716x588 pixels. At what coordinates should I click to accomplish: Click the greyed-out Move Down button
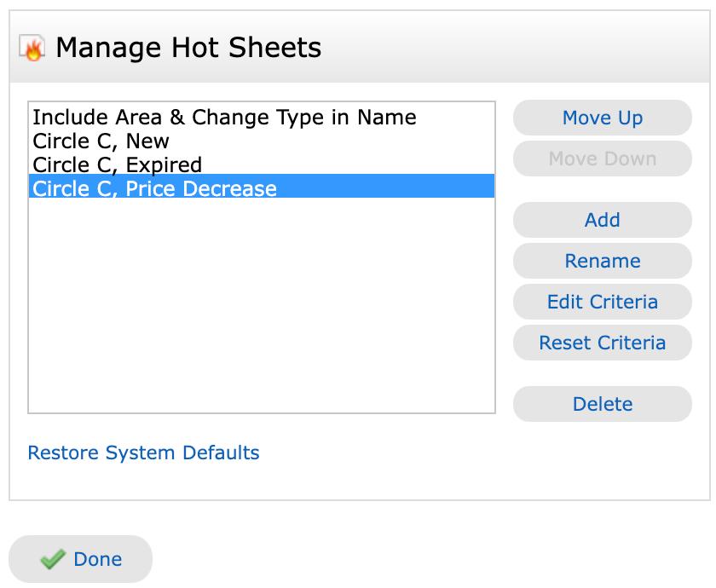(x=602, y=159)
